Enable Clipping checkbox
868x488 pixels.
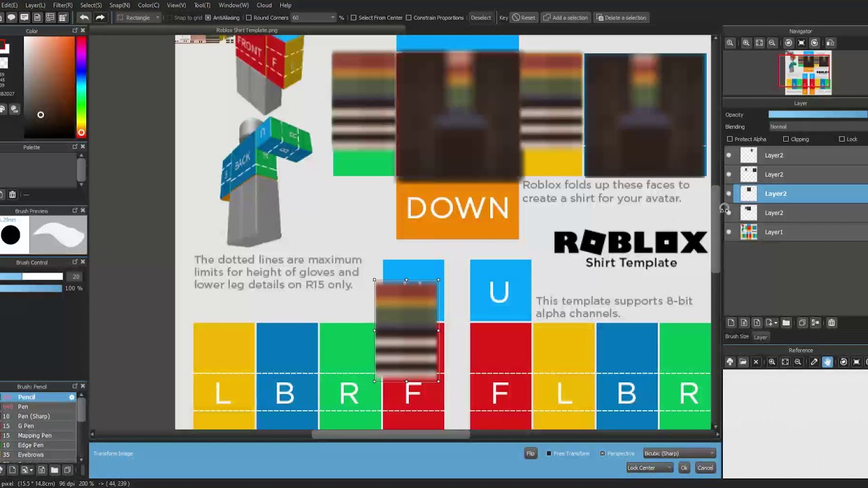786,139
